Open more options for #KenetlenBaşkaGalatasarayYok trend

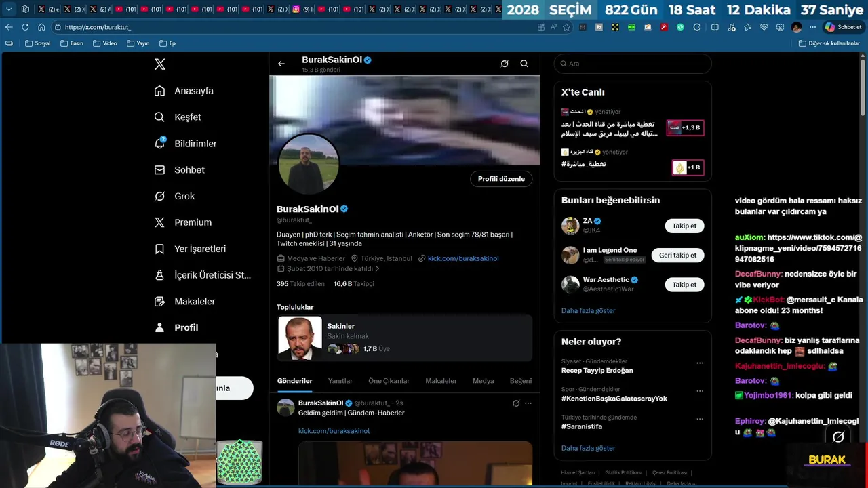coord(700,391)
